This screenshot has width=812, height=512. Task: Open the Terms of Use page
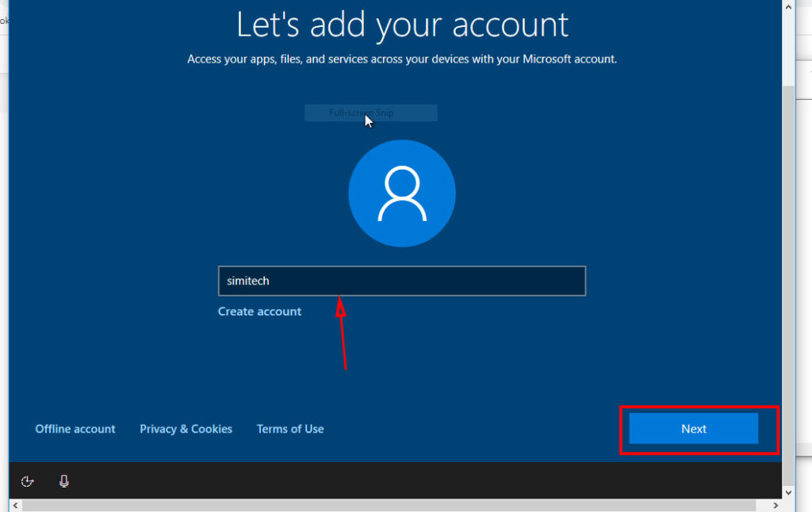290,429
